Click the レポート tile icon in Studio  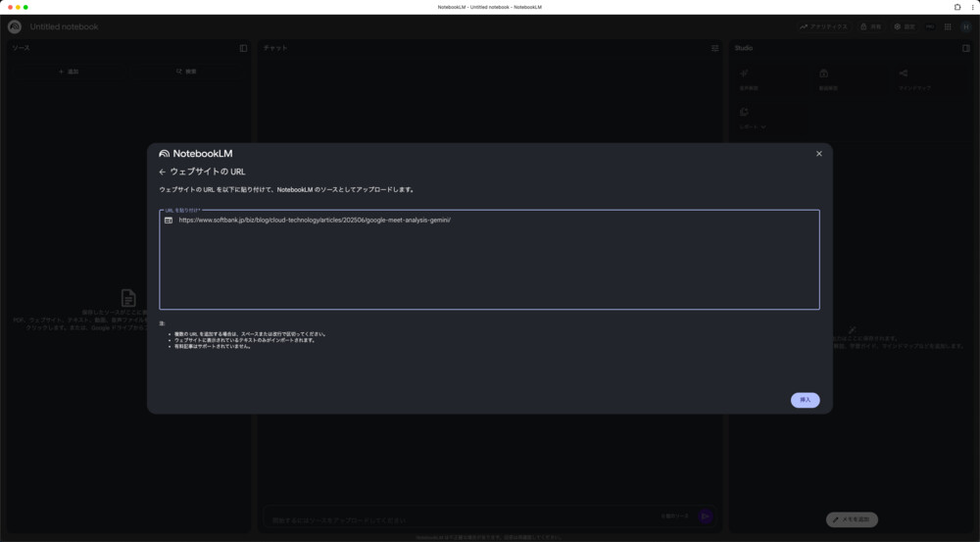[x=744, y=112]
